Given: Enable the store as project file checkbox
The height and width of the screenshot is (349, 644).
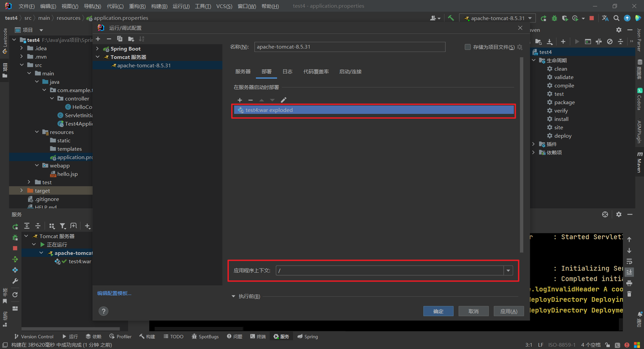Looking at the screenshot, I should 467,47.
